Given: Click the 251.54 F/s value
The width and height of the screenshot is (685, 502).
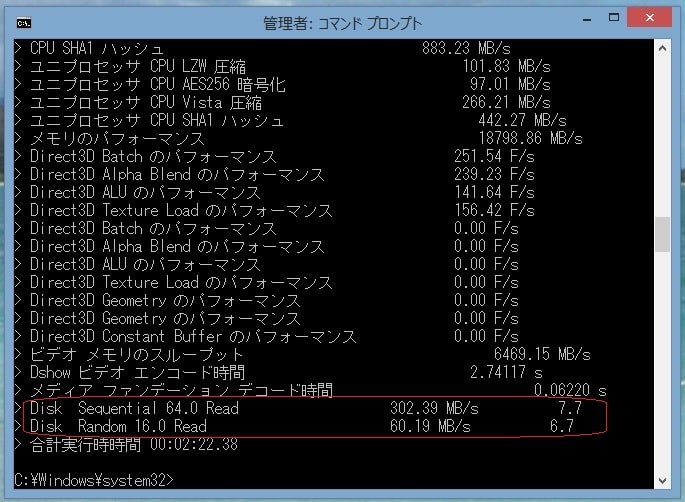Looking at the screenshot, I should click(494, 156).
